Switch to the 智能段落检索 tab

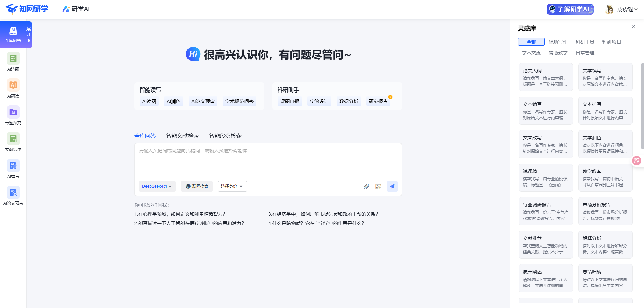[x=225, y=136]
